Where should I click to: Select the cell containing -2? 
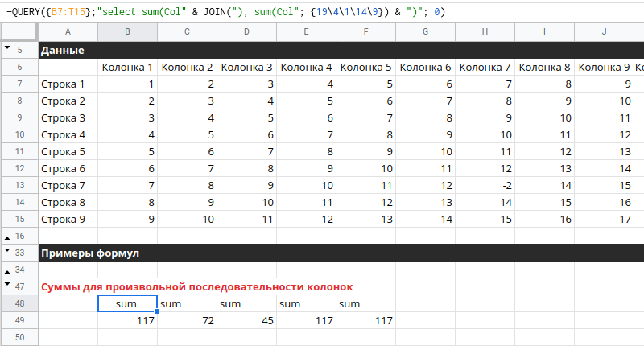point(485,186)
